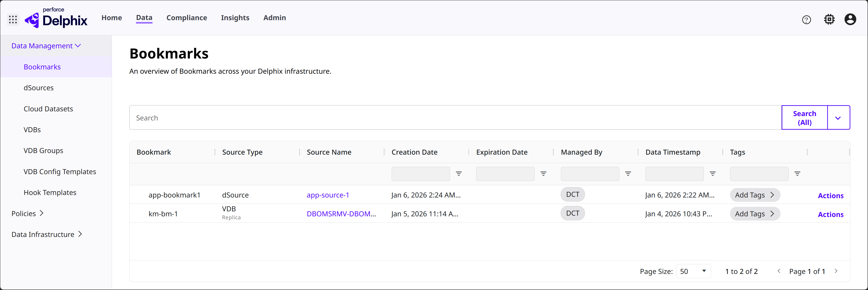Click the Managed By filter icon
Image resolution: width=868 pixels, height=290 pixels.
628,174
